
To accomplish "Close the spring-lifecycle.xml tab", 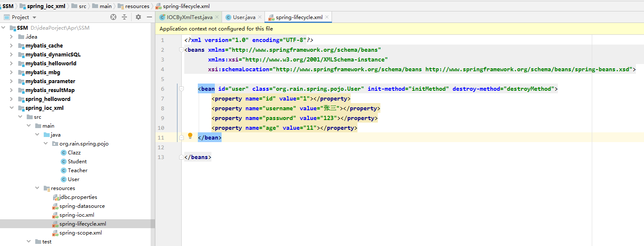I will (326, 17).
